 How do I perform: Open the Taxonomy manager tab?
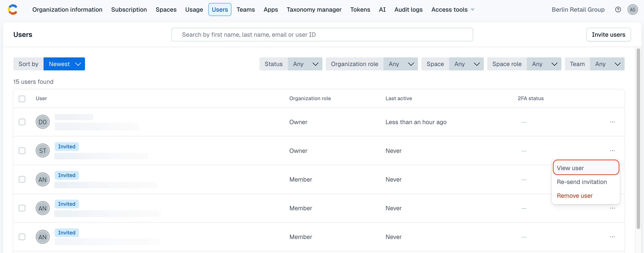pyautogui.click(x=314, y=9)
